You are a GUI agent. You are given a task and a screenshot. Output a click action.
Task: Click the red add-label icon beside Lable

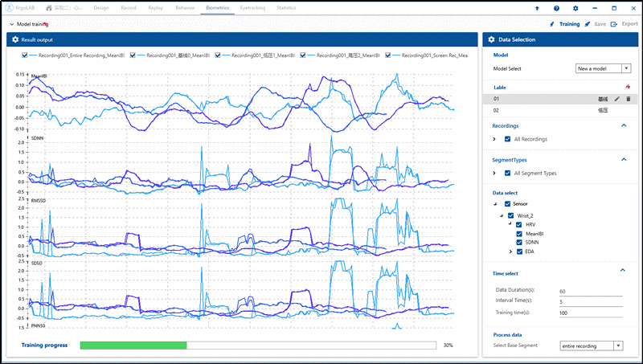[x=628, y=86]
